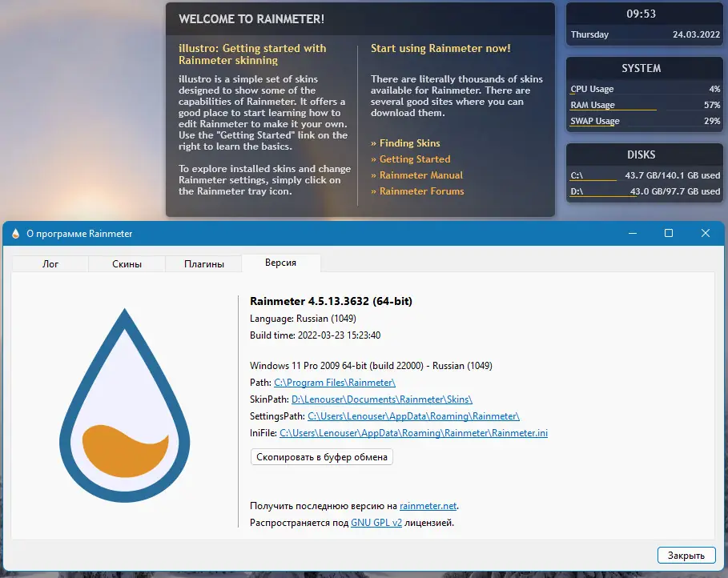Click the Thursday label in clock skin
This screenshot has height=578, width=728.
coord(589,34)
